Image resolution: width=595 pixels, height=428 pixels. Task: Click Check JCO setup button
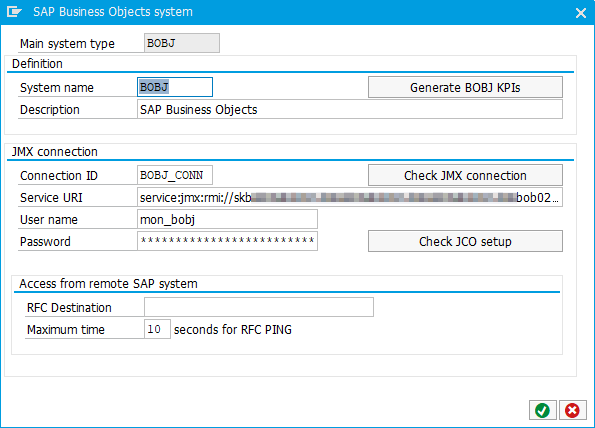point(465,241)
